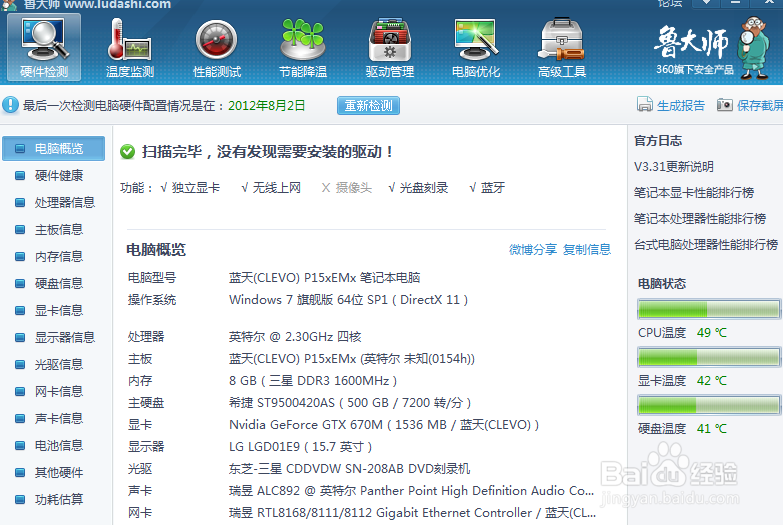The image size is (783, 525).
Task: Click the 生成报告 document icon
Action: click(645, 104)
